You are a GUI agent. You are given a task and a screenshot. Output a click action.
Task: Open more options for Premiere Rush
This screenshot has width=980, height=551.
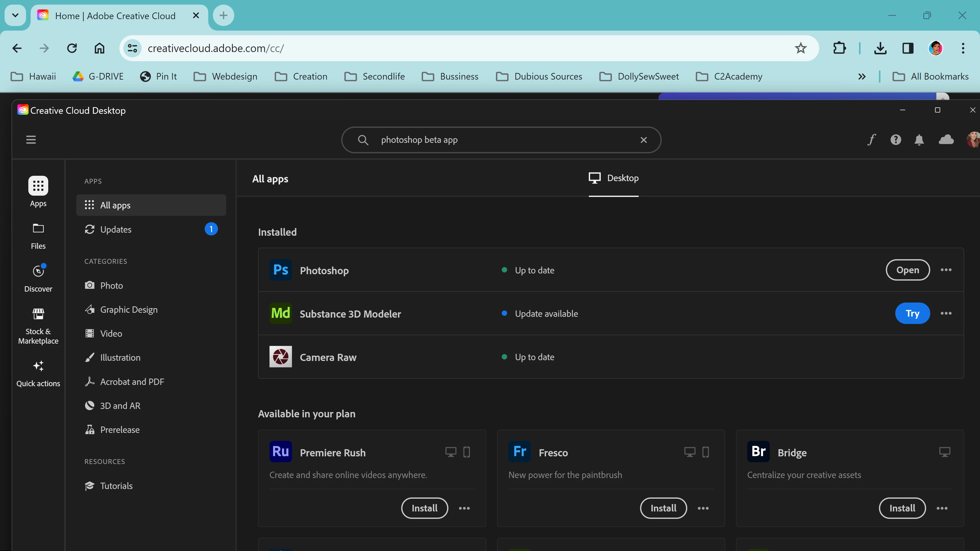pyautogui.click(x=464, y=508)
